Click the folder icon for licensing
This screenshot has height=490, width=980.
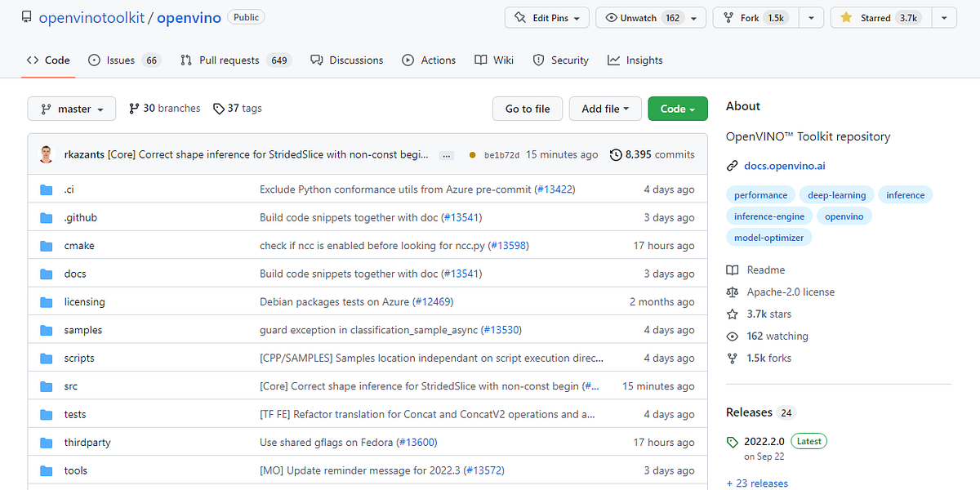point(46,302)
